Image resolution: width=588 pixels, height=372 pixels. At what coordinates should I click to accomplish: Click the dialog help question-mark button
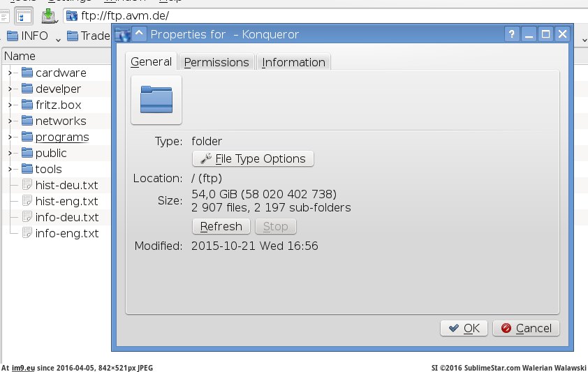(512, 34)
